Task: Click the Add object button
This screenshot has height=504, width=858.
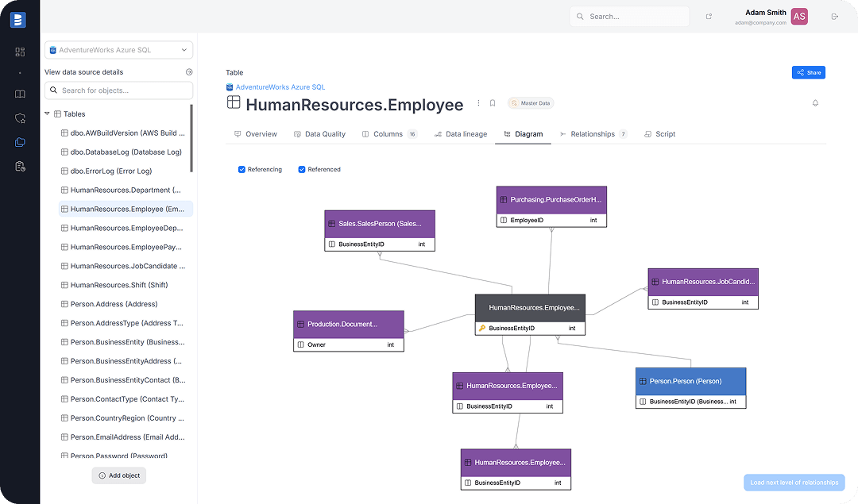Action: [119, 475]
